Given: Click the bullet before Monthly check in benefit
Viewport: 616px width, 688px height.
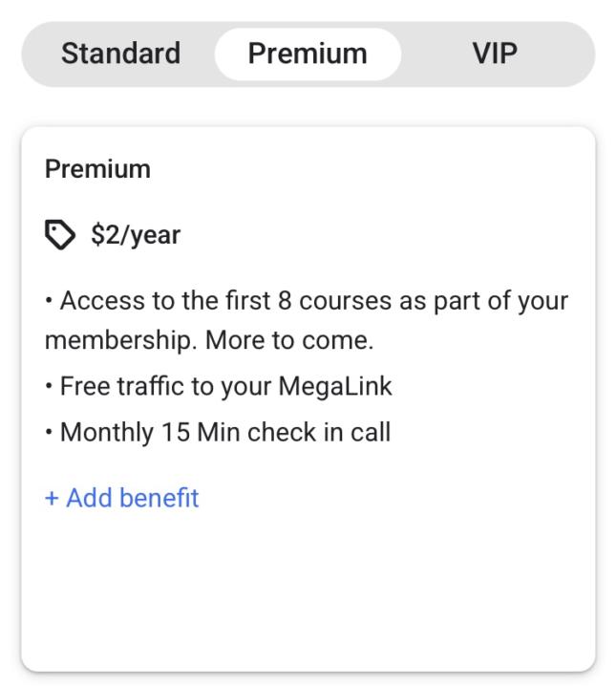Looking at the screenshot, I should coord(50,432).
